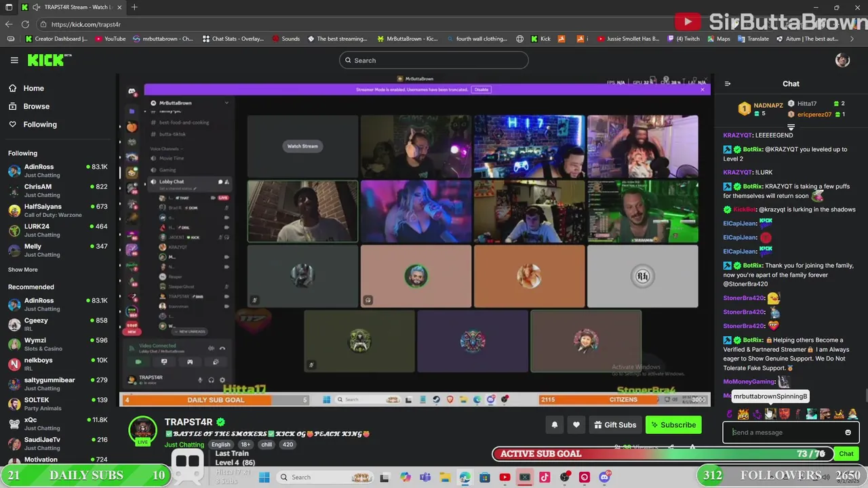Open Chat Stats - Overlay bookmark

(x=233, y=39)
